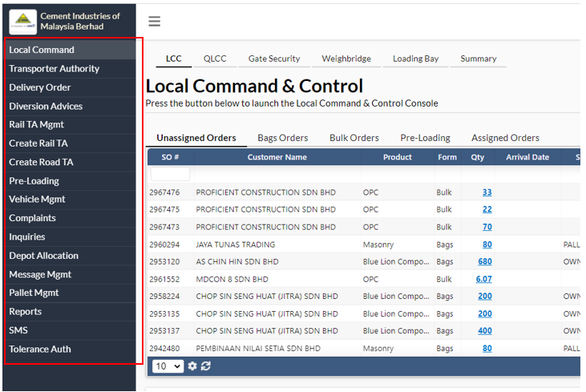Sort by Qty column header
The height and width of the screenshot is (392, 586).
click(478, 157)
